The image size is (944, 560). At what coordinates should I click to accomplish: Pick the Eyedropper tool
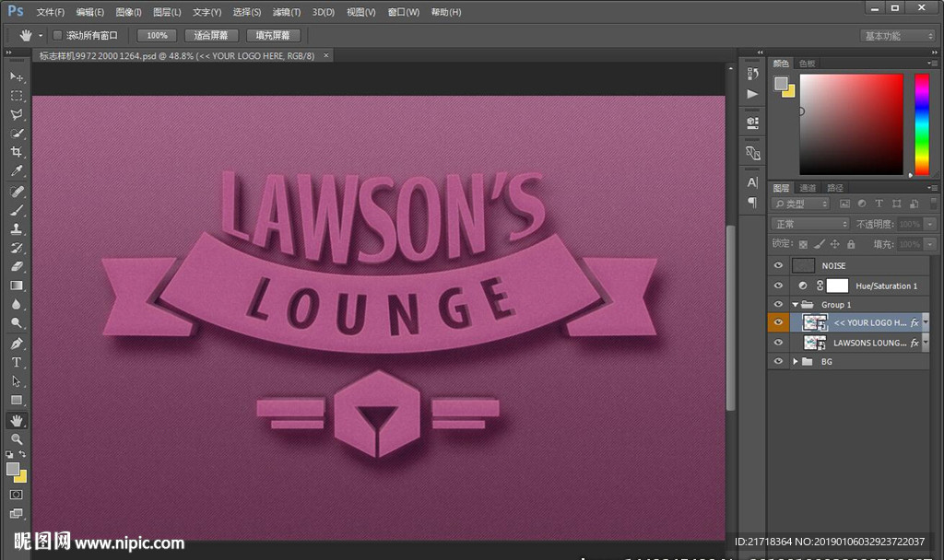(x=17, y=171)
